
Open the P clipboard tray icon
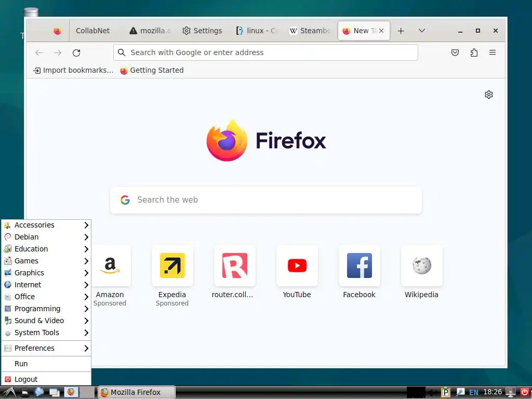(445, 392)
